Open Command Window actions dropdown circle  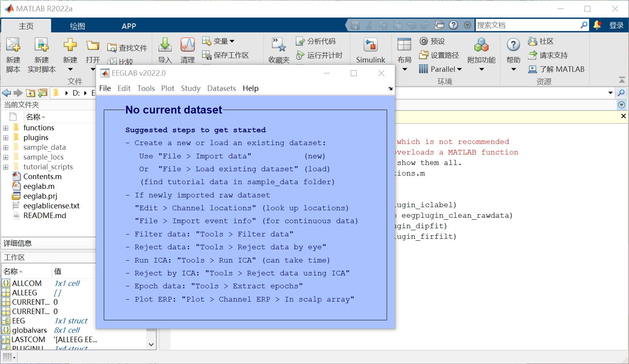click(x=622, y=105)
